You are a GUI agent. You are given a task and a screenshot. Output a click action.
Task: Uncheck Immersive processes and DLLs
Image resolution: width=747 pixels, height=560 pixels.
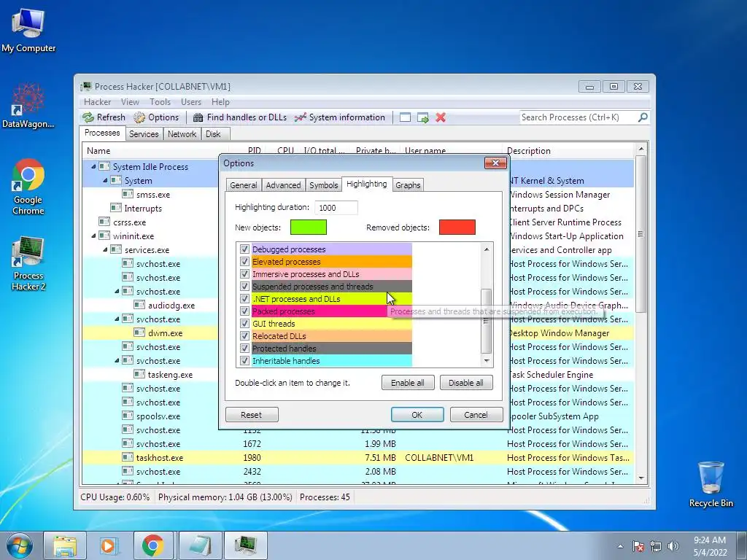tap(245, 274)
